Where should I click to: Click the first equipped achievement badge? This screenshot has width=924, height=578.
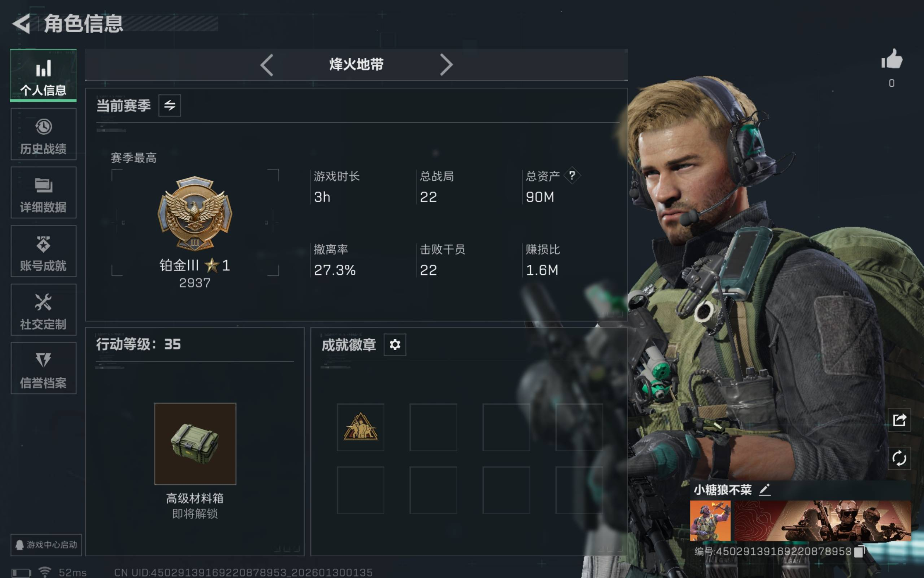(x=361, y=427)
